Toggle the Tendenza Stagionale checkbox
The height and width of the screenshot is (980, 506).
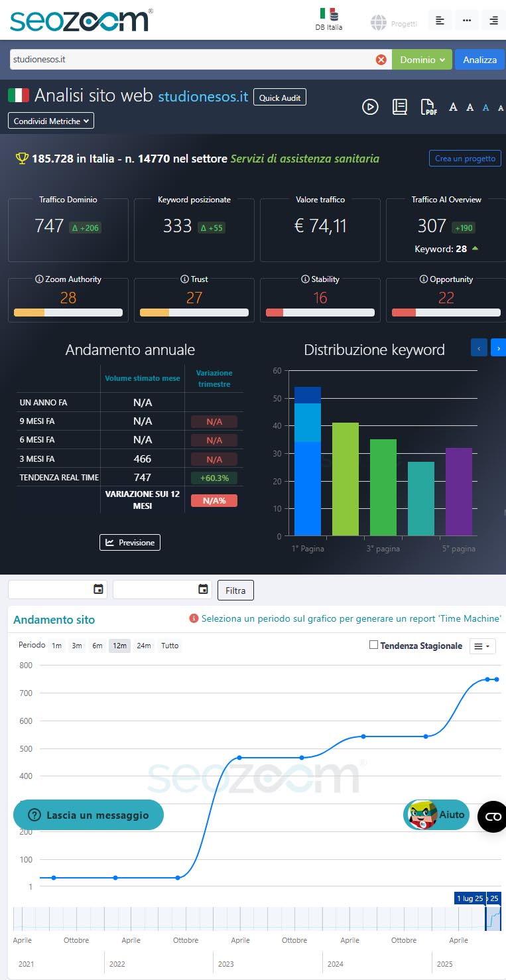tap(373, 645)
